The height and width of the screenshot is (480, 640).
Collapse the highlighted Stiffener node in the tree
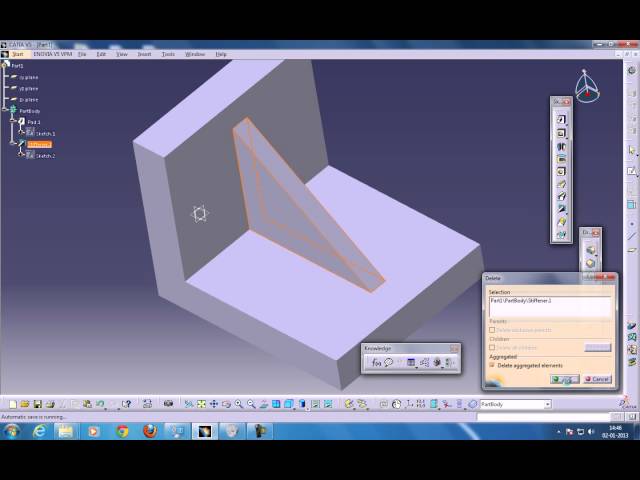tap(13, 144)
